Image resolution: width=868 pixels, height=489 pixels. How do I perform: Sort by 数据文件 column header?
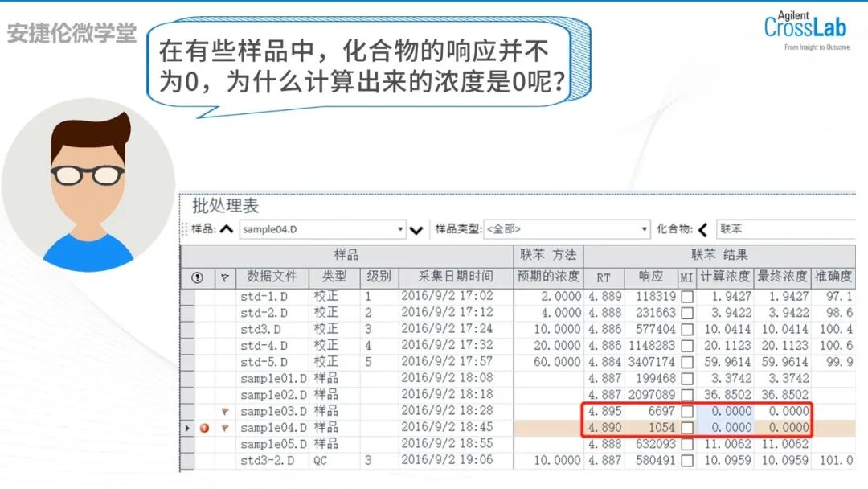pyautogui.click(x=272, y=277)
